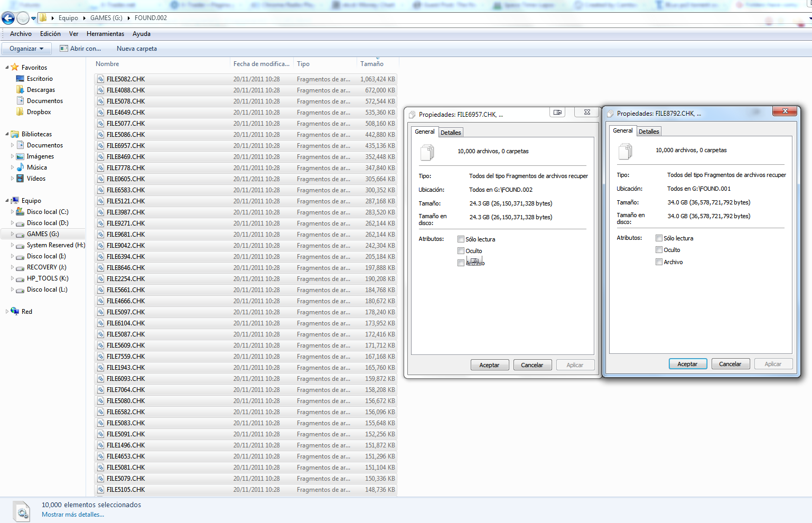Viewport: 812px width, 523px height.
Task: Toggle Sólo lectura in FILE8792.CHK properties
Action: [659, 238]
